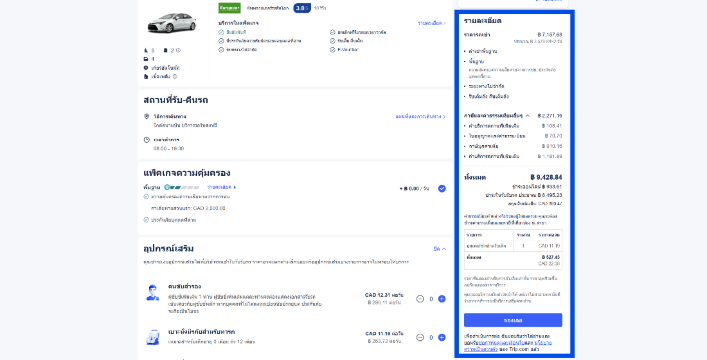Click the white sedan car thumbnail

point(172,23)
